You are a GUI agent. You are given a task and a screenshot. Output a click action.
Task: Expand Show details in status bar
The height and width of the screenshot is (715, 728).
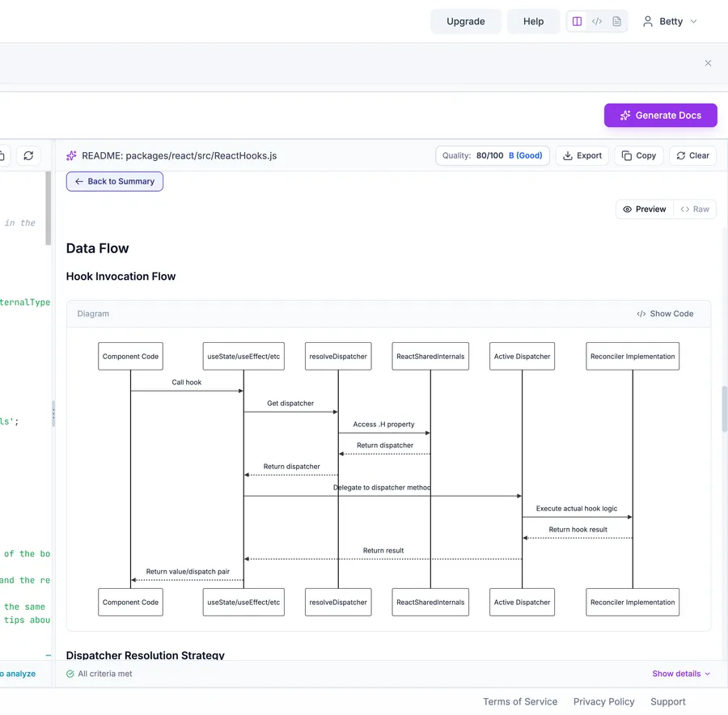tap(681, 674)
